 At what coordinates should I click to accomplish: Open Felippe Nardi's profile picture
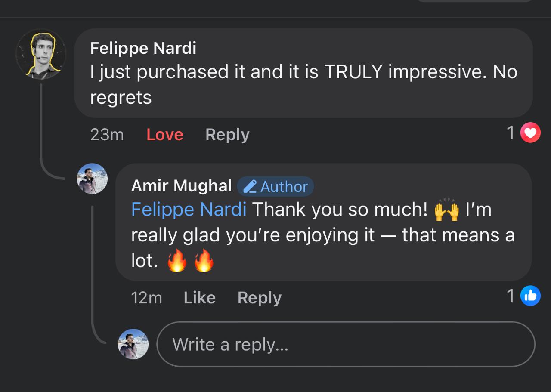41,54
